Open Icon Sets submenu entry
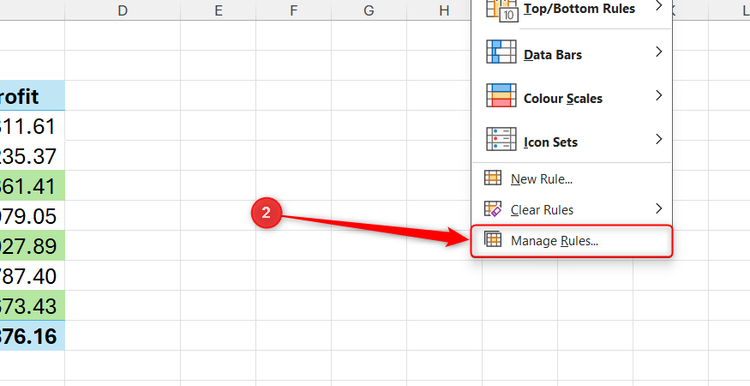 [x=572, y=140]
